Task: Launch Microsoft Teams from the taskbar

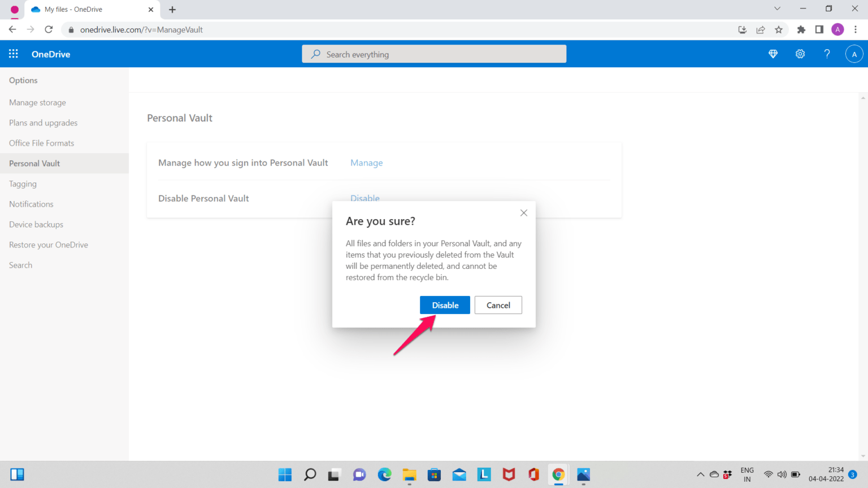Action: tap(359, 474)
